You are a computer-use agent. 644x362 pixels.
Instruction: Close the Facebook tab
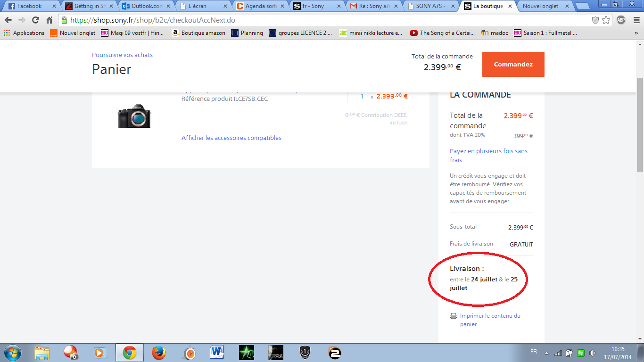54,6
